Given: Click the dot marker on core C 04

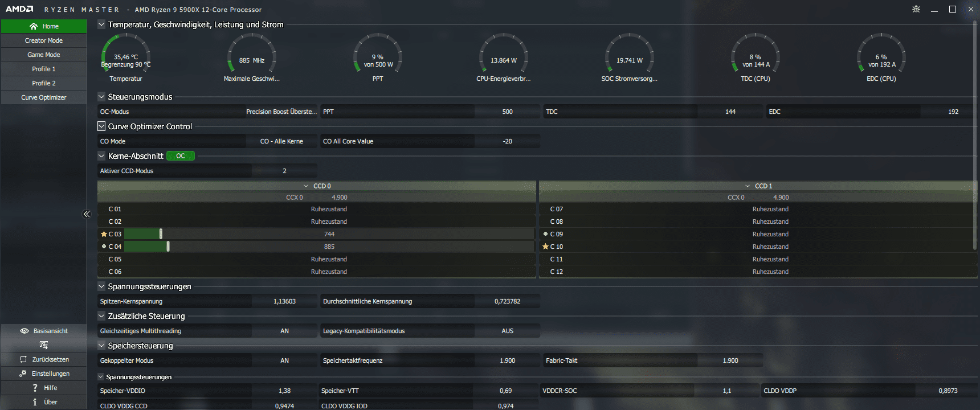Looking at the screenshot, I should point(104,247).
